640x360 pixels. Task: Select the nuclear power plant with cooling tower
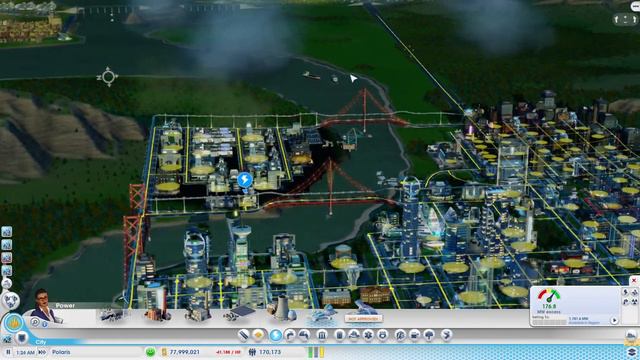282,309
